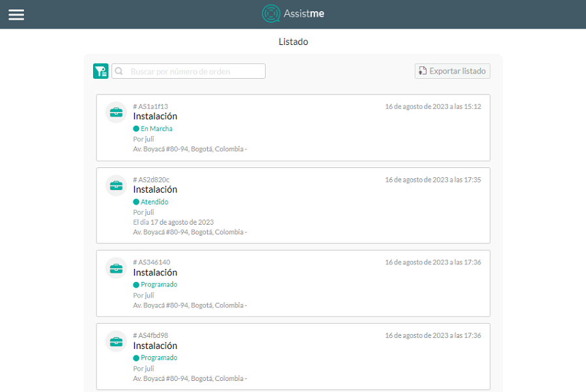Screen dimensions: 586x392
Task: Select the En Marcha status label
Action: pos(156,129)
